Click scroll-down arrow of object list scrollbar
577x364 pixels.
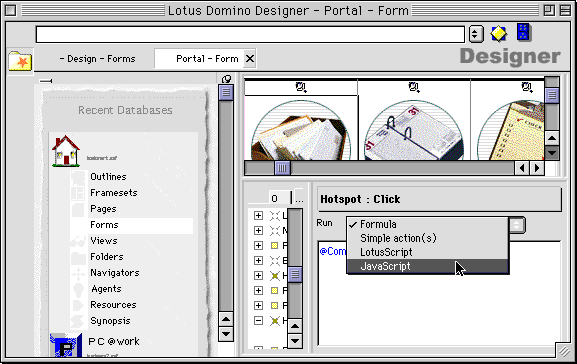click(x=295, y=341)
